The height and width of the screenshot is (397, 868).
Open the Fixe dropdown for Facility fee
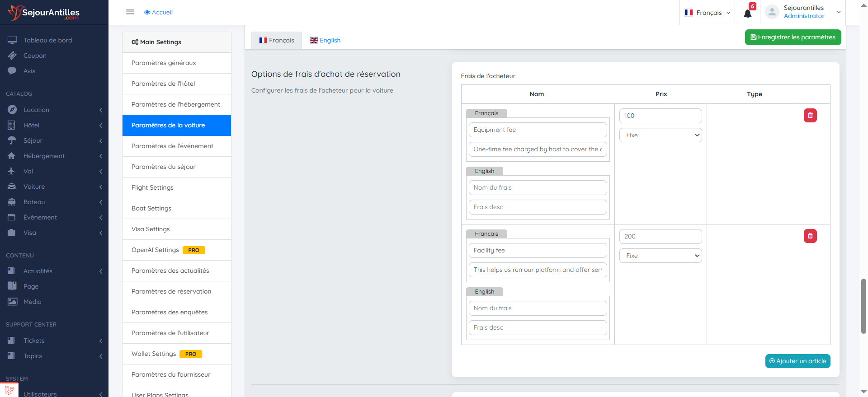pos(660,256)
